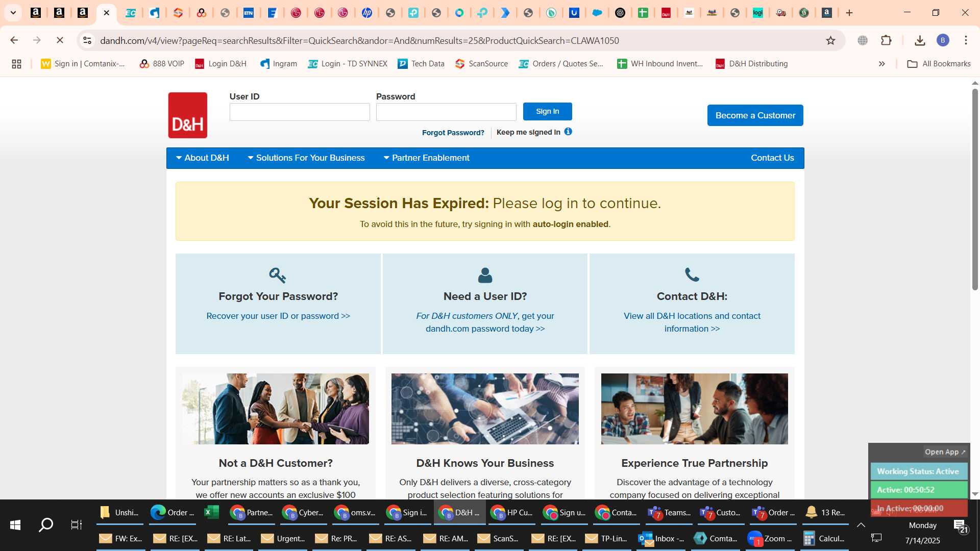Click Working Status: Active in tracker widget
This screenshot has width=980, height=551.
click(x=918, y=471)
